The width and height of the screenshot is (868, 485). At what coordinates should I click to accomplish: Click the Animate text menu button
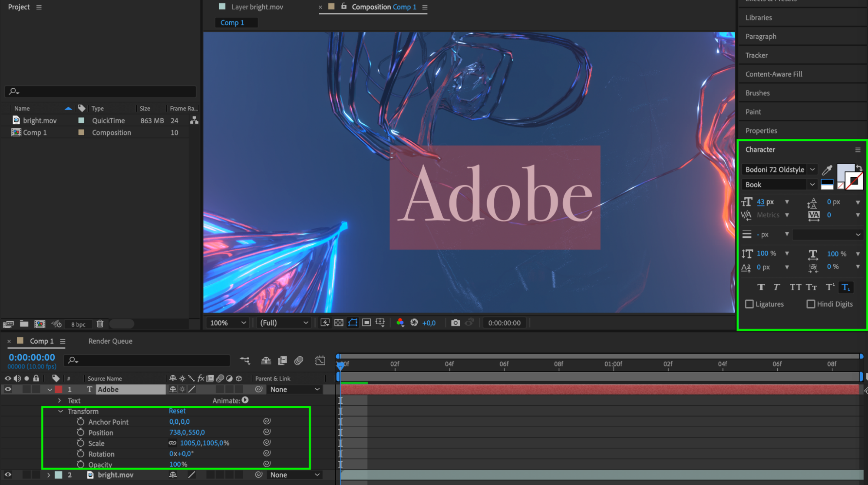(x=245, y=400)
